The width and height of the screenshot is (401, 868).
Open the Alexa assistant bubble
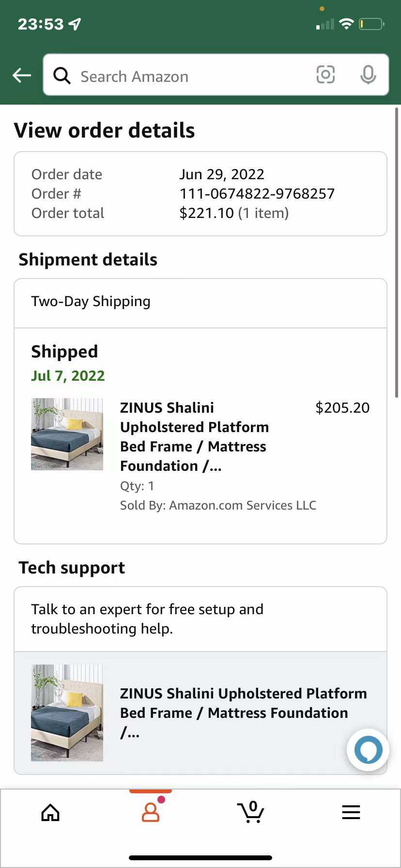368,749
